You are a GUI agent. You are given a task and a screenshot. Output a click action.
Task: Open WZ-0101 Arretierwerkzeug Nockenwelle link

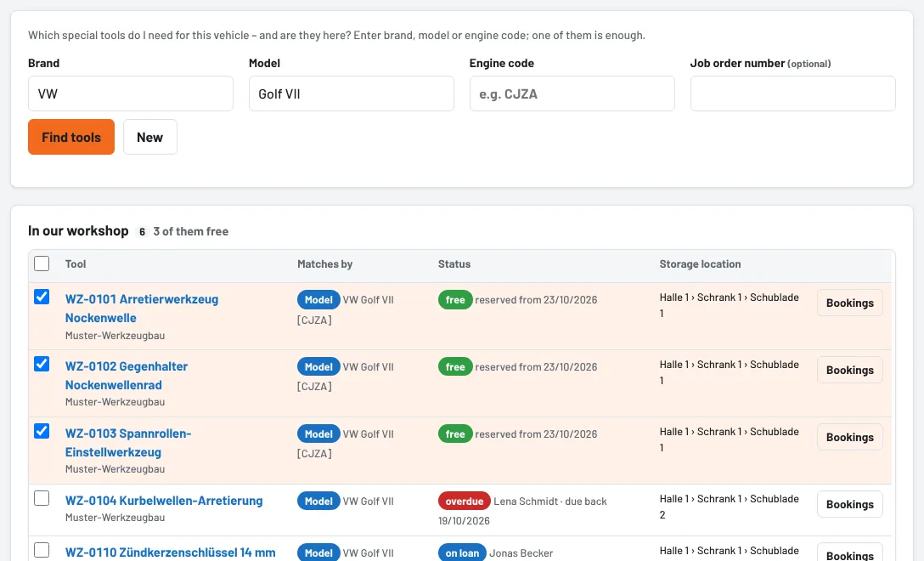click(x=142, y=309)
